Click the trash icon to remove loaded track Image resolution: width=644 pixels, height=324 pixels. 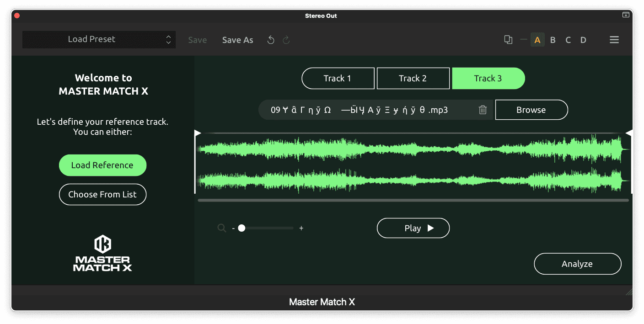click(482, 110)
